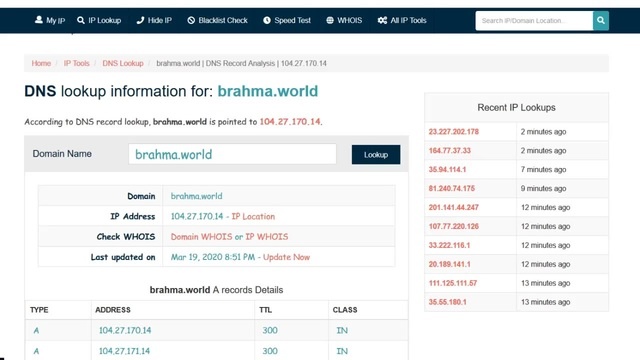The height and width of the screenshot is (360, 640).
Task: Open recent lookup 164.77.37.33
Action: [x=449, y=151]
